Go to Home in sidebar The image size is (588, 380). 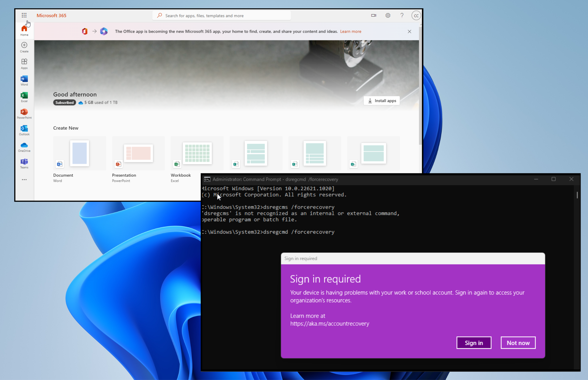[24, 30]
